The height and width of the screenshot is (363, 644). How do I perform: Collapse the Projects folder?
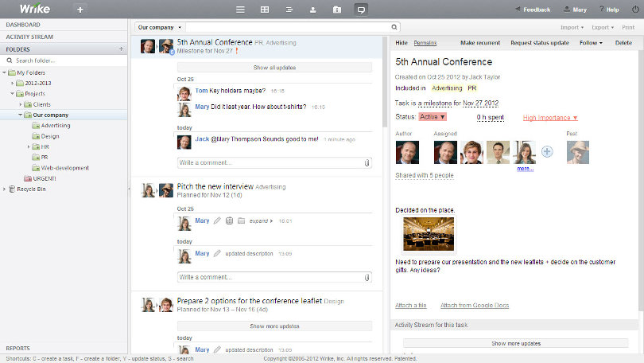[12, 94]
